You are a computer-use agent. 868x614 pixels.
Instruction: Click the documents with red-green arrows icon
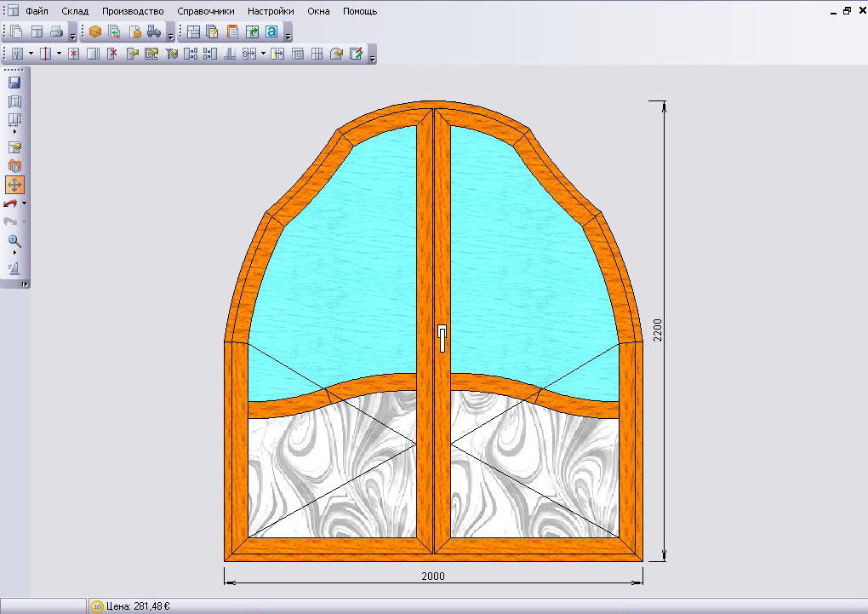coord(115,32)
